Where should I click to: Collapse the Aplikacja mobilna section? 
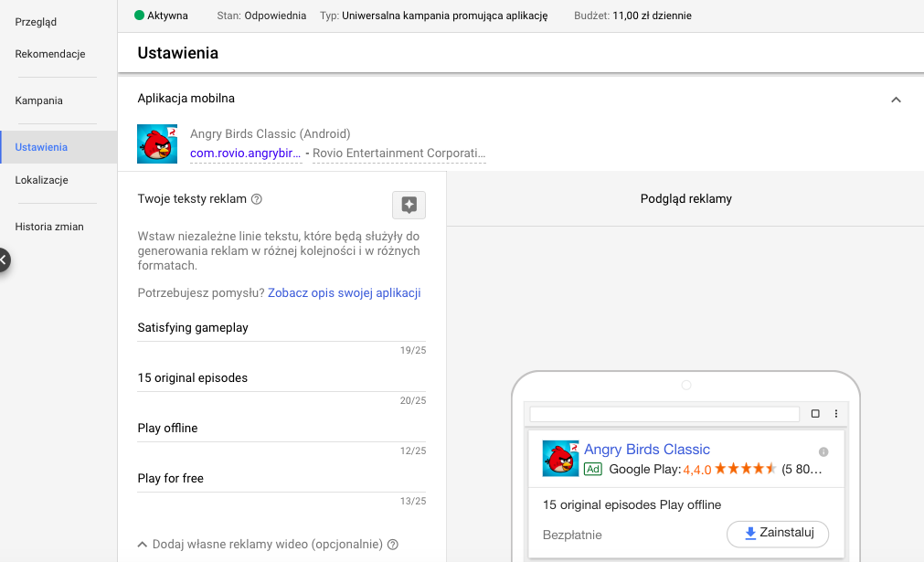896,100
